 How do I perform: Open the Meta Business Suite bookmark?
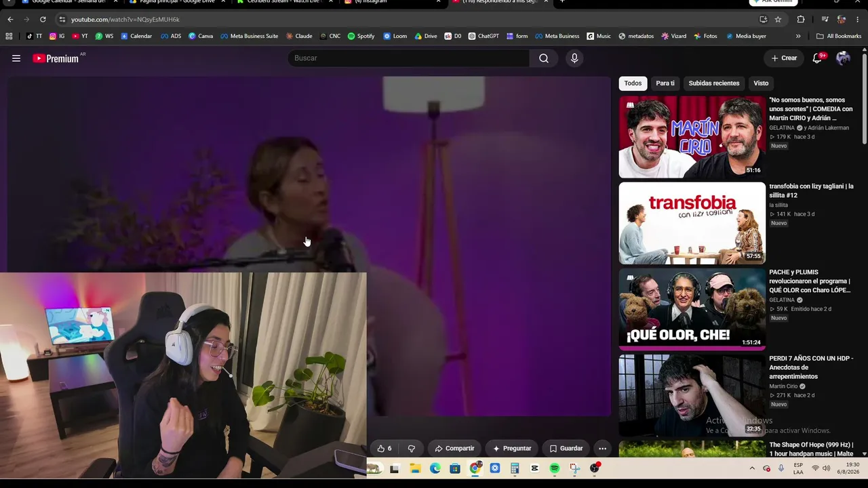250,36
